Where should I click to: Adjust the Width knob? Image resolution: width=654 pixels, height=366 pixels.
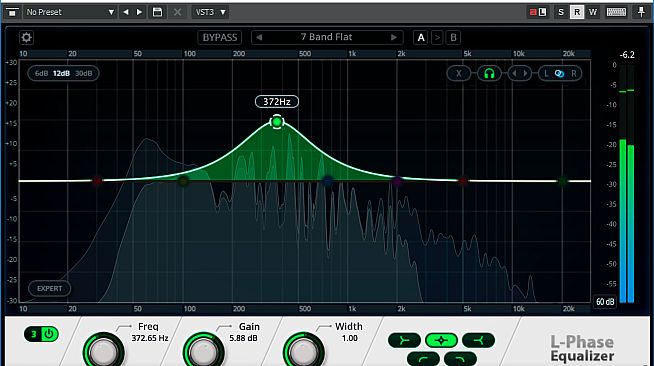(303, 350)
